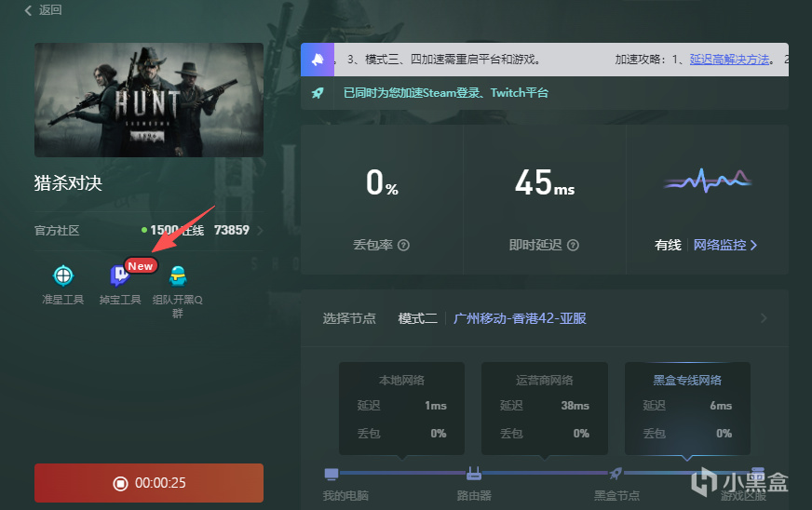The height and width of the screenshot is (510, 812).
Task: Click the 模式二 mode label
Action: point(417,318)
